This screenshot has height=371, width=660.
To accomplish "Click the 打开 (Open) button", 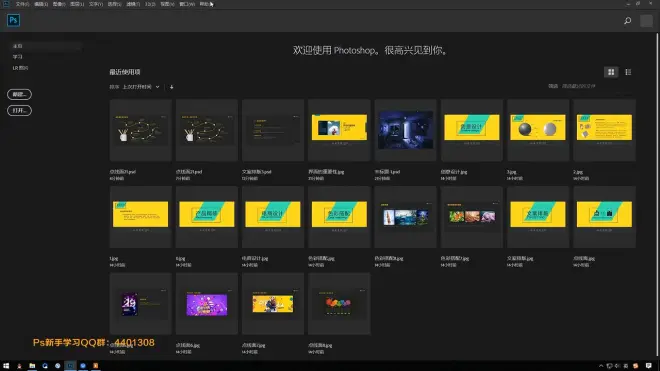I will click(x=19, y=110).
